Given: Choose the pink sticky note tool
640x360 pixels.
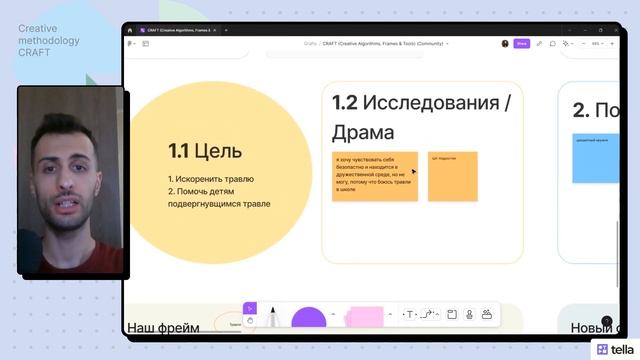Looking at the screenshot, I should pos(364,317).
